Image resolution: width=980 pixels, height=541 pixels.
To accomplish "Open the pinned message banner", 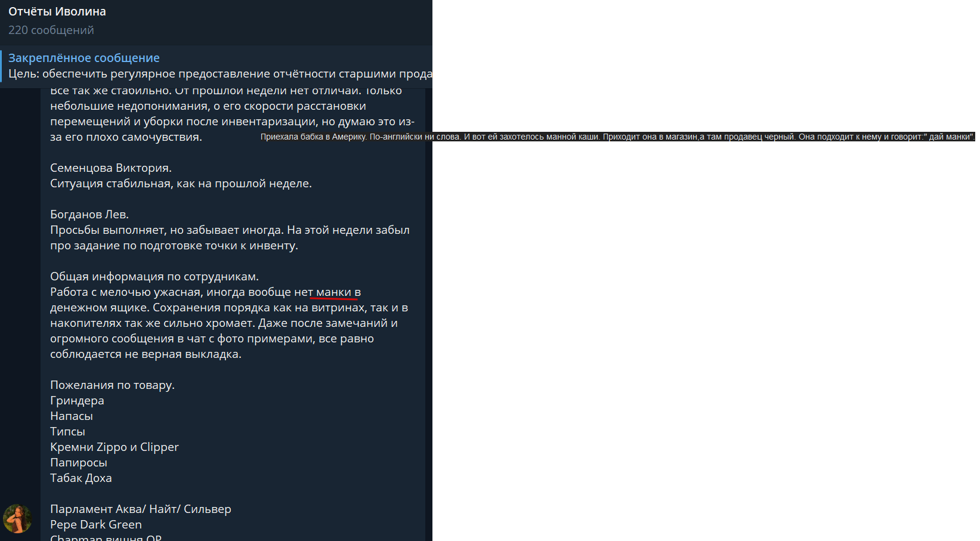I will [216, 66].
